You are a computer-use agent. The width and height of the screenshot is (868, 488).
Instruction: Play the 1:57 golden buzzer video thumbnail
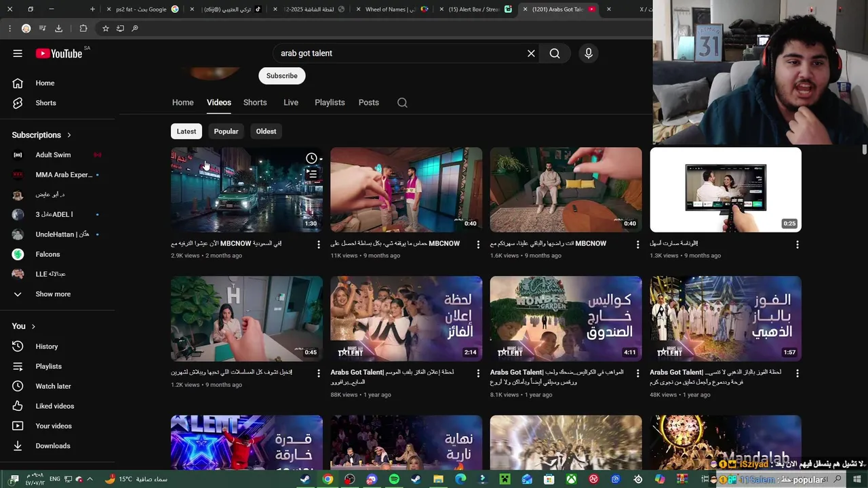point(726,319)
